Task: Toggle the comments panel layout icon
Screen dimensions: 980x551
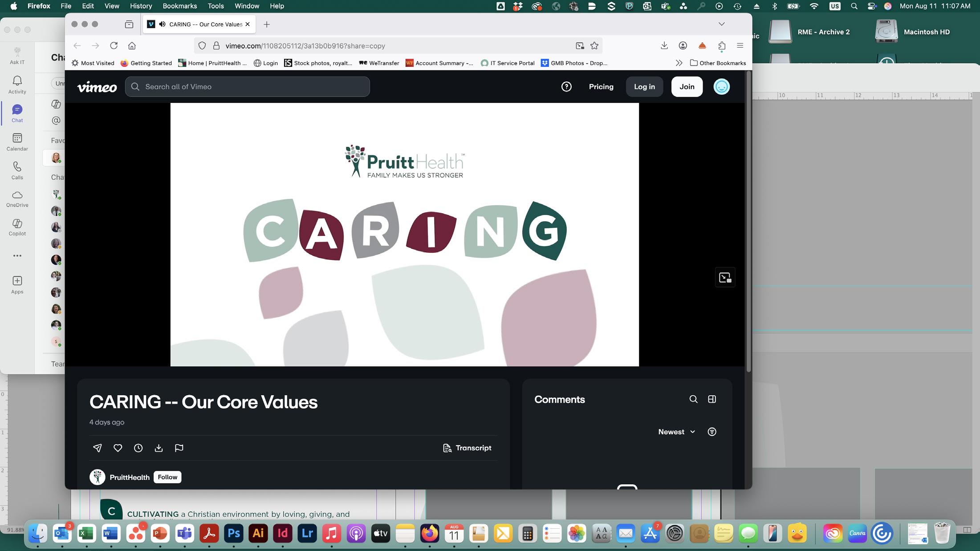Action: 712,399
